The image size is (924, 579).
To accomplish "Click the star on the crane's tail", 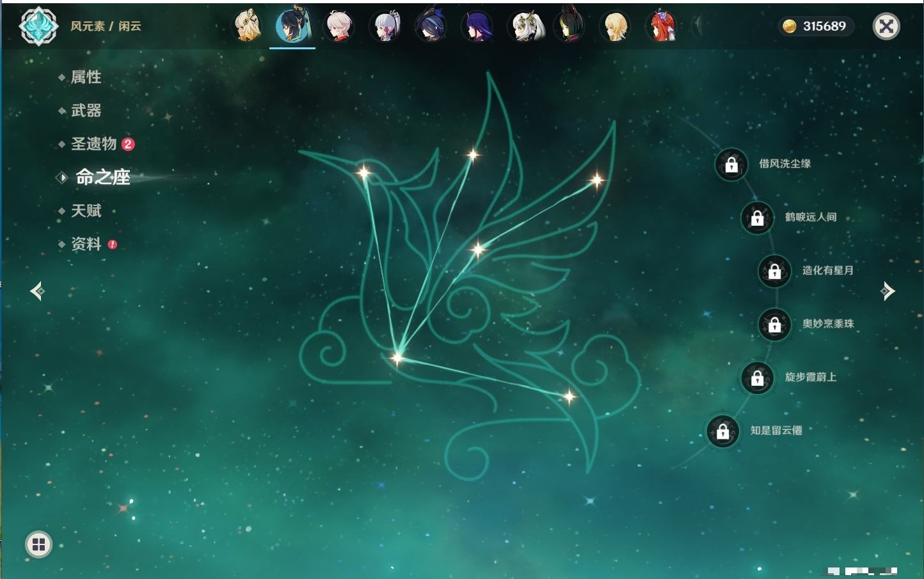I will (x=569, y=397).
